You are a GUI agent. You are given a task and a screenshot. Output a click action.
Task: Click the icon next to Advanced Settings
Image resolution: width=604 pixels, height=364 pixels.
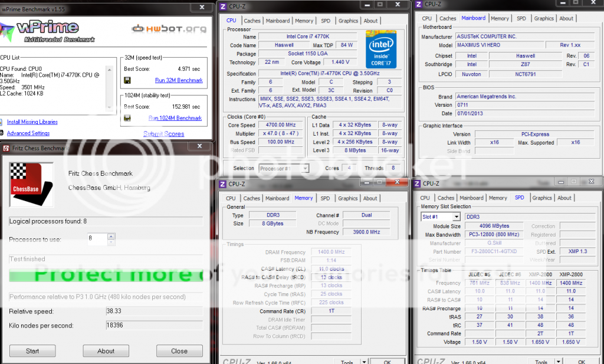tap(3, 133)
